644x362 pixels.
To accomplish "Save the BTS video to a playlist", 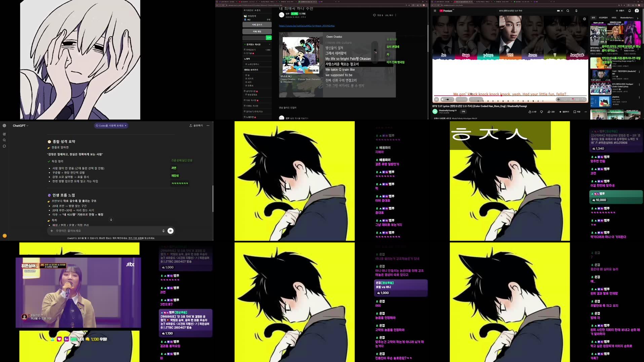I will pos(577,112).
